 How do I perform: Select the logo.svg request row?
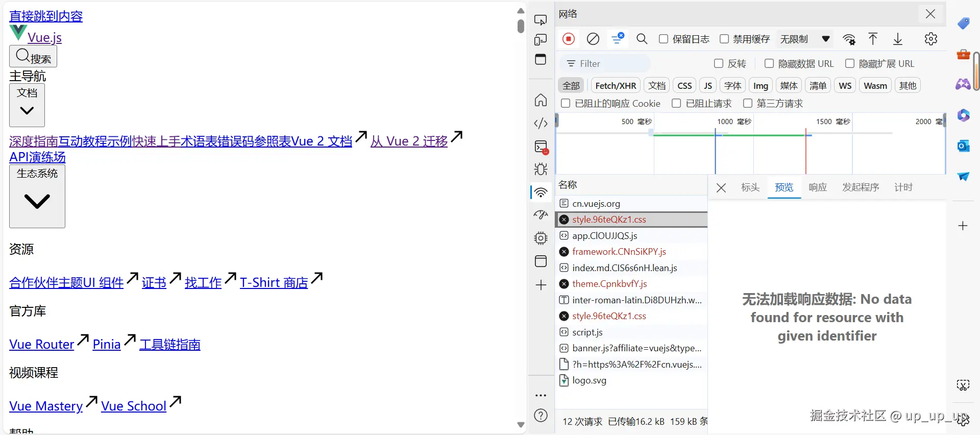631,380
